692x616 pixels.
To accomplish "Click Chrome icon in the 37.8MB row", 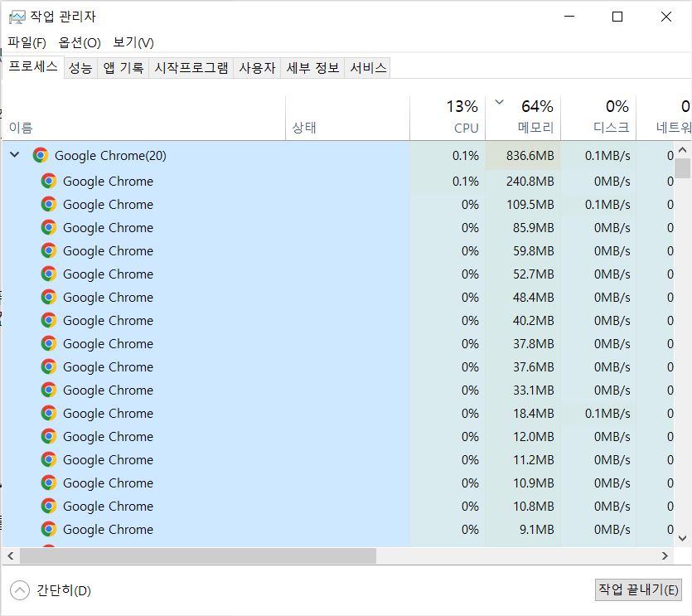I will pyautogui.click(x=49, y=343).
